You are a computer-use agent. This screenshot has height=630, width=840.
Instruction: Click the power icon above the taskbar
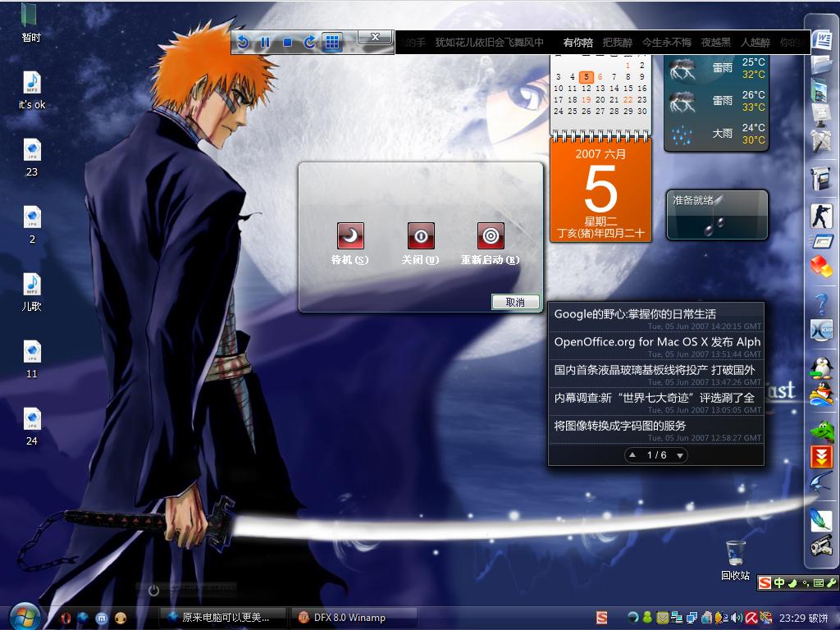(153, 590)
